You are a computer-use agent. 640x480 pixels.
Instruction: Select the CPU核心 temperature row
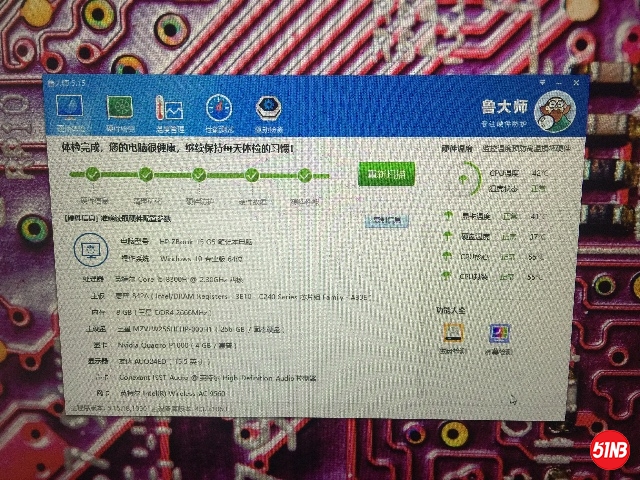click(x=495, y=257)
